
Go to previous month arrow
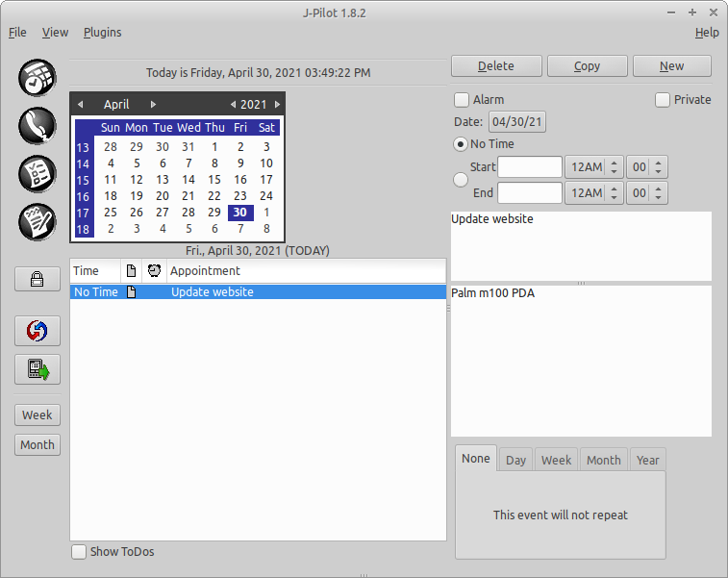(81, 105)
